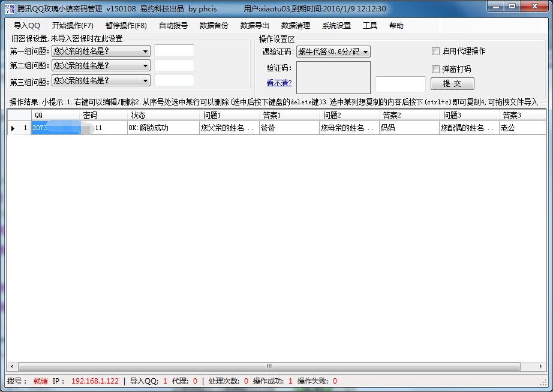Click 暂停操作(F8) menu item

pos(126,25)
